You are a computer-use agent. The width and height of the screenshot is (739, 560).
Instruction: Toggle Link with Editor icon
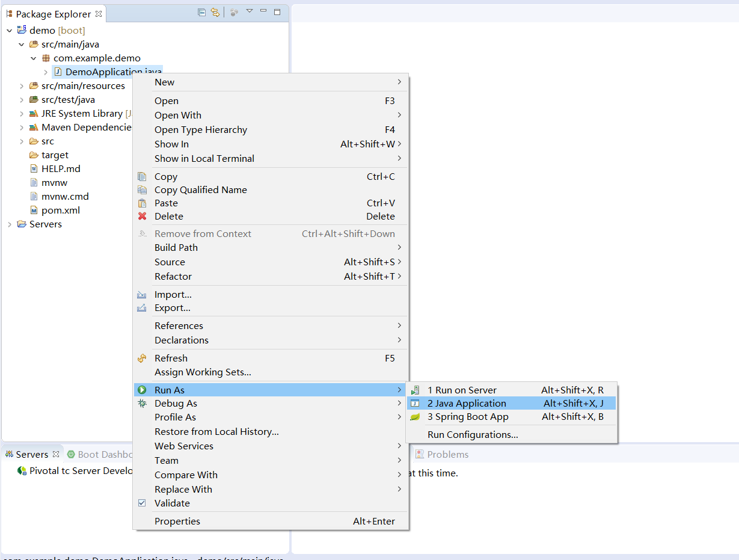coord(215,11)
